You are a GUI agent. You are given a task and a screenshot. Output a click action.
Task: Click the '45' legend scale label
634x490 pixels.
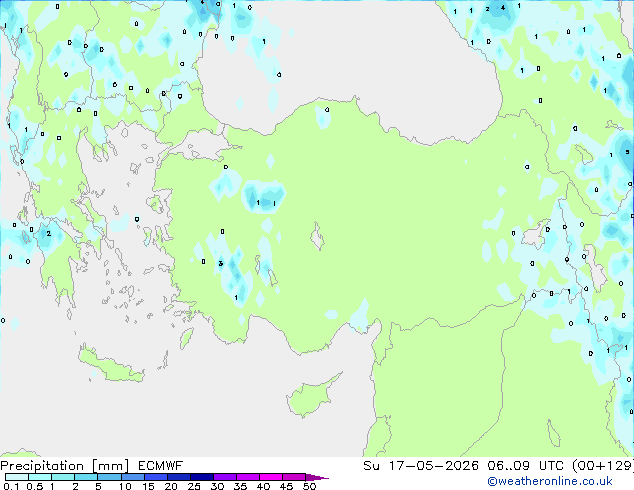[x=286, y=486]
